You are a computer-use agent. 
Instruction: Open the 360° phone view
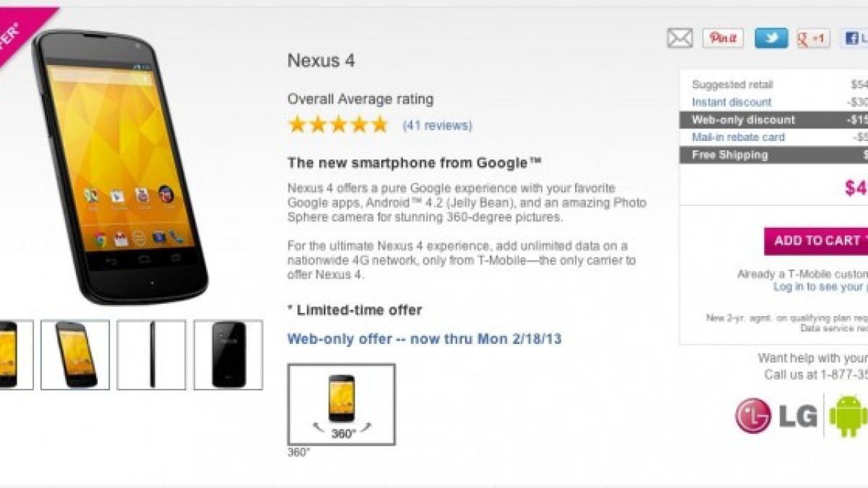pos(341,404)
